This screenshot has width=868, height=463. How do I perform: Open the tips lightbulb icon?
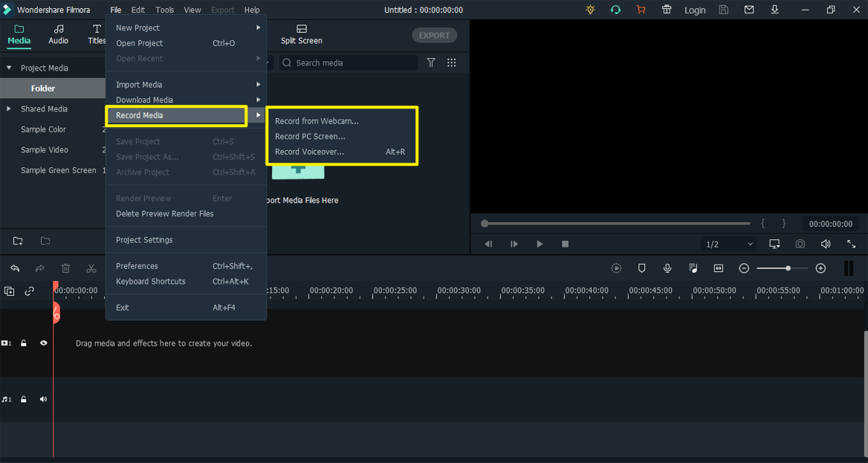click(x=590, y=10)
